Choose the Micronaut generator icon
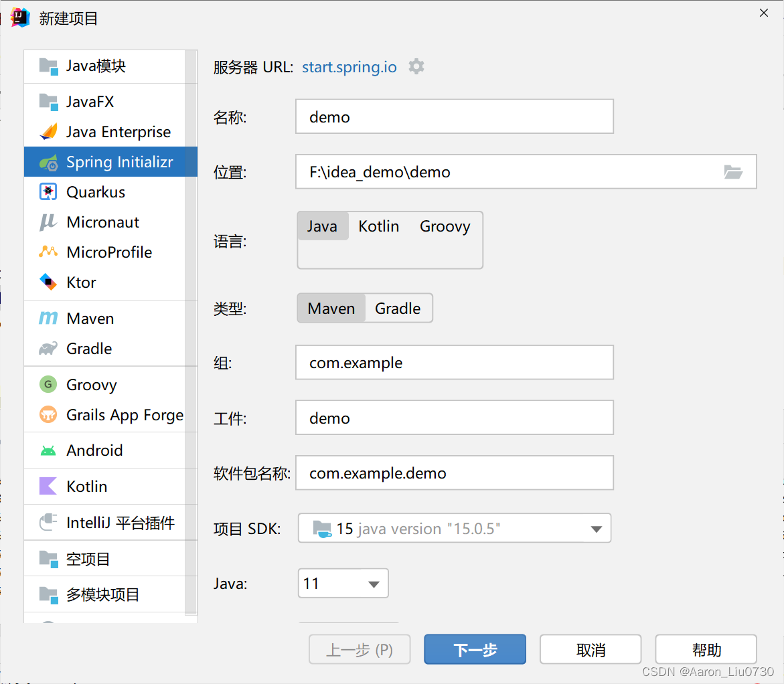784x684 pixels. [48, 222]
